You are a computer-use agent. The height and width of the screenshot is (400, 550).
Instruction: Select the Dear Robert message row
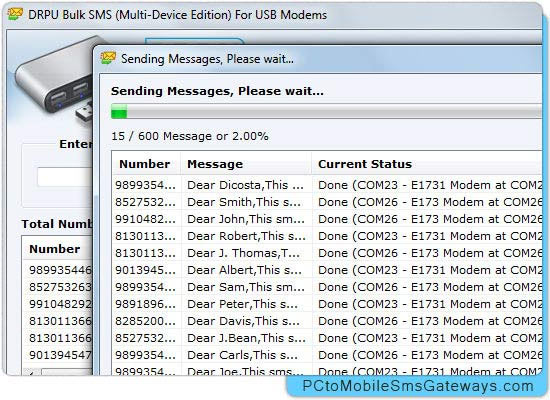click(327, 236)
